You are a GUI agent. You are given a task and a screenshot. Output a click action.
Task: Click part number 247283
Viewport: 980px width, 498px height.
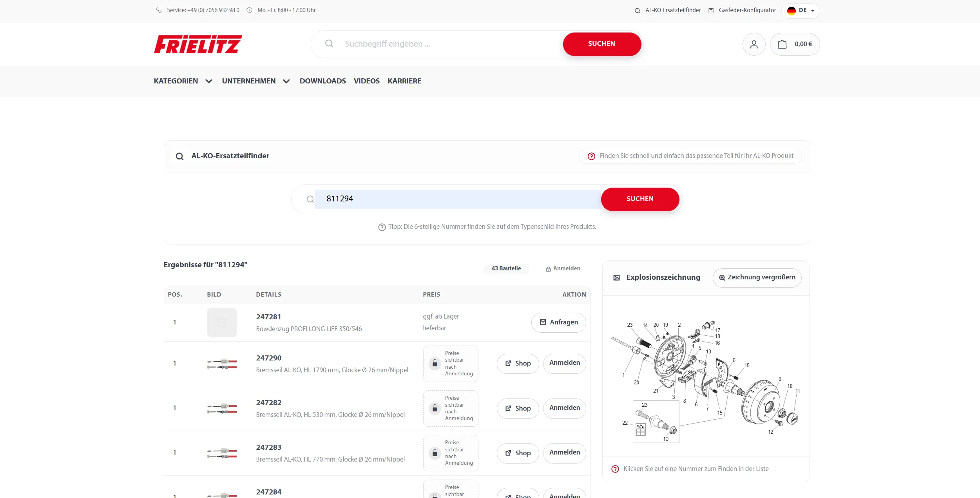[x=269, y=447]
